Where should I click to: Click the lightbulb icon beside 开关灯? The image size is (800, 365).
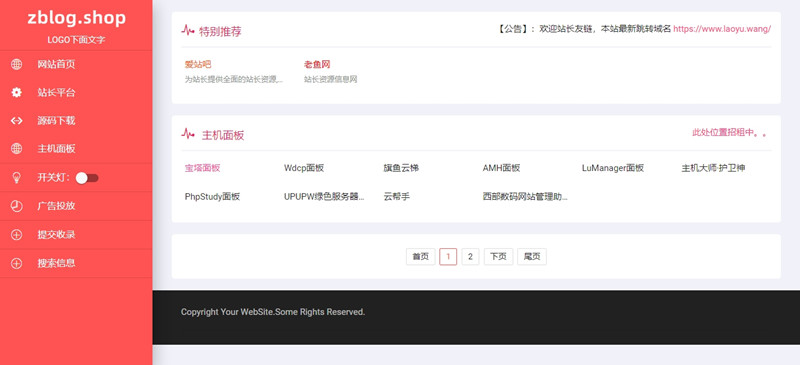click(x=17, y=178)
